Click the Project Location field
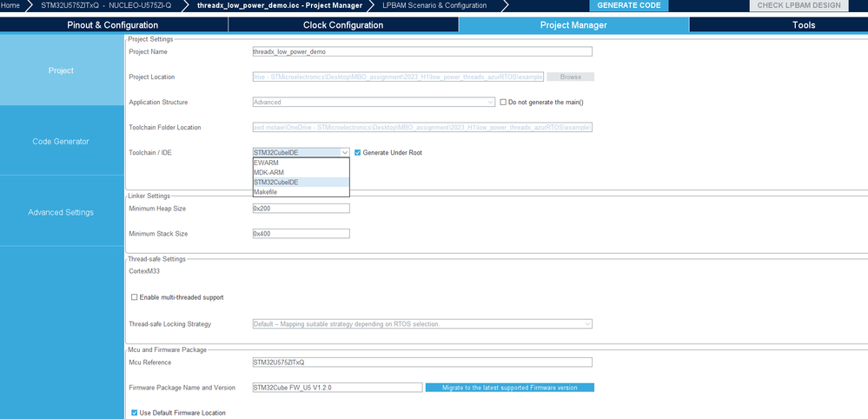 pos(398,77)
